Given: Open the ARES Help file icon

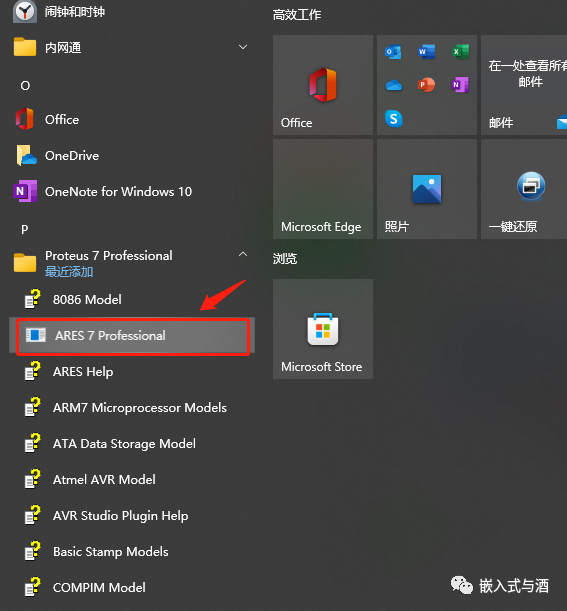Looking at the screenshot, I should (33, 371).
